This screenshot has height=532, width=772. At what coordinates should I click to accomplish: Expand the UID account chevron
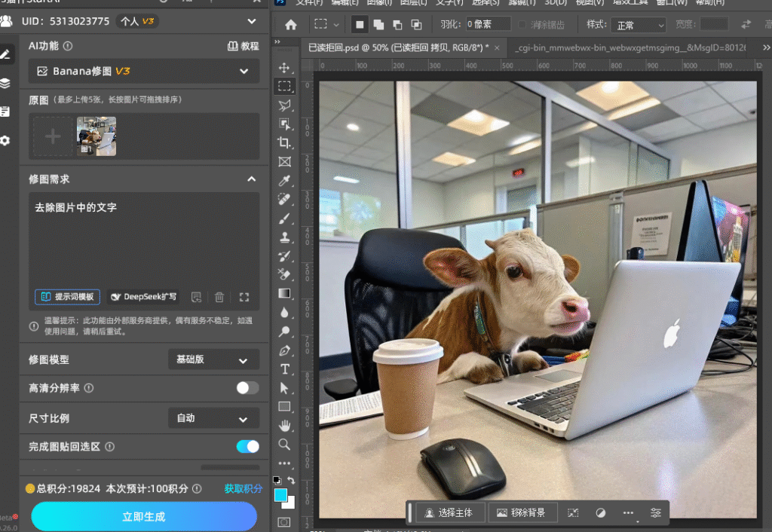click(x=252, y=22)
